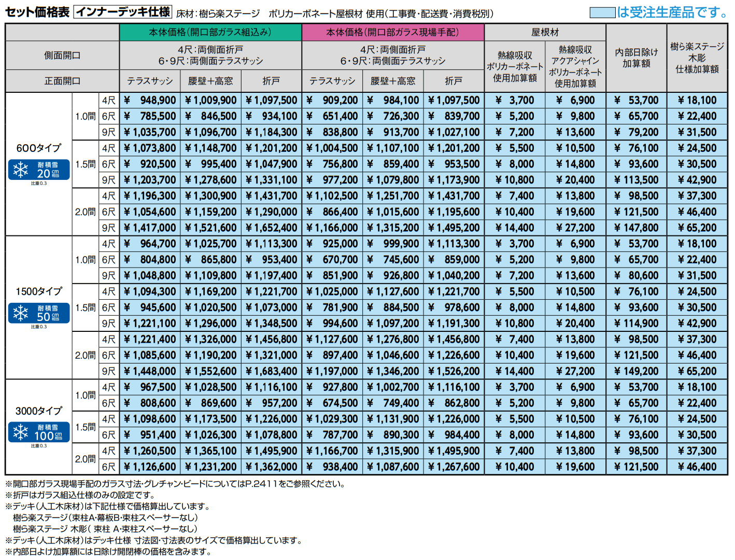Click the final footnote about 日除け開閉棒
Screen dimensions: 735x560
(108, 552)
